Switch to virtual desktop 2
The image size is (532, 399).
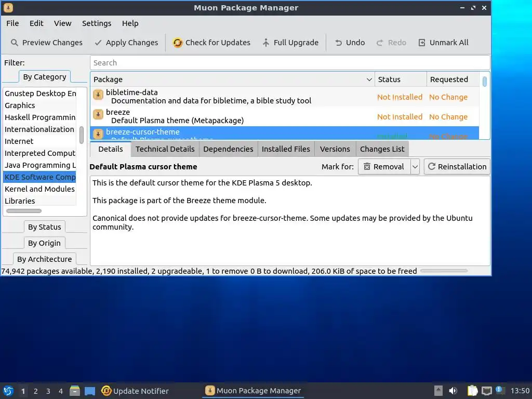(36, 391)
